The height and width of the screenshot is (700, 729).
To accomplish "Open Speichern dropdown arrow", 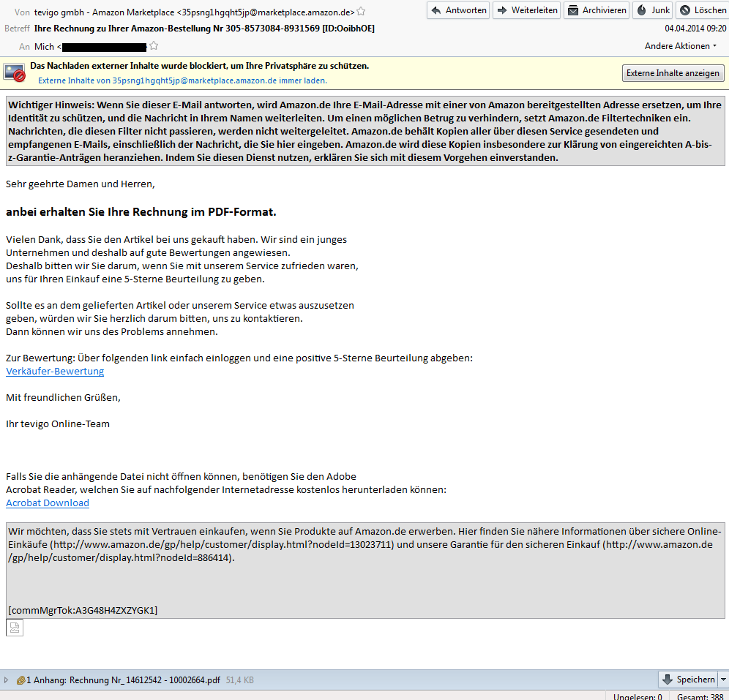I will pos(723,680).
